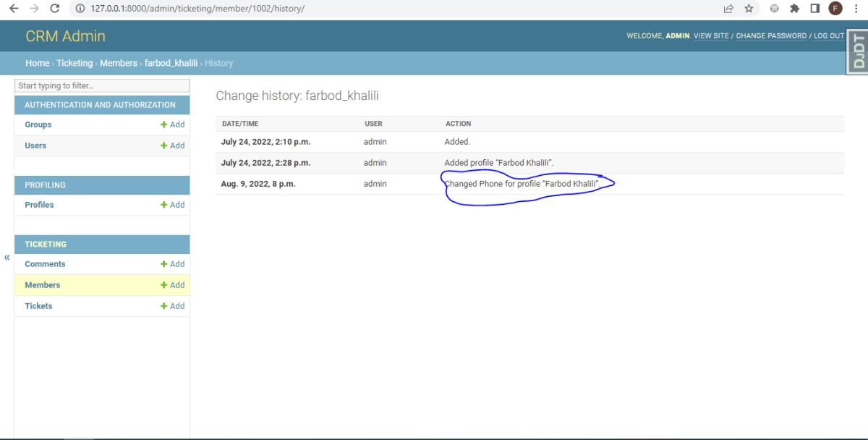This screenshot has height=440, width=868.
Task: Open the Profiling section header
Action: [x=45, y=185]
